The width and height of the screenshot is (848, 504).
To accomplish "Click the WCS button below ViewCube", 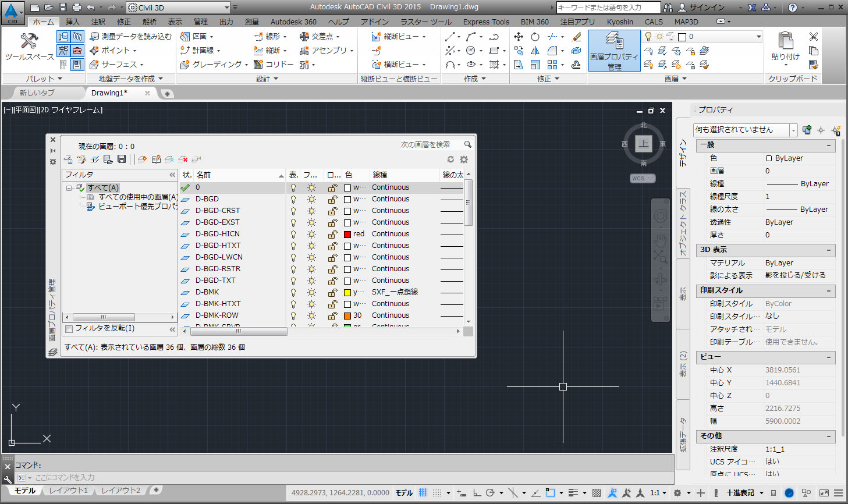I will 643,179.
